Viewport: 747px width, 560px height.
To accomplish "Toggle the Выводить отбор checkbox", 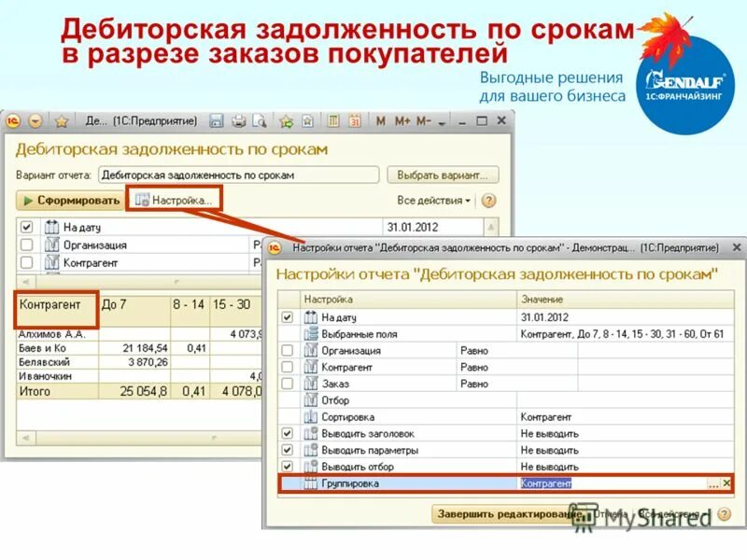I will coord(288,466).
